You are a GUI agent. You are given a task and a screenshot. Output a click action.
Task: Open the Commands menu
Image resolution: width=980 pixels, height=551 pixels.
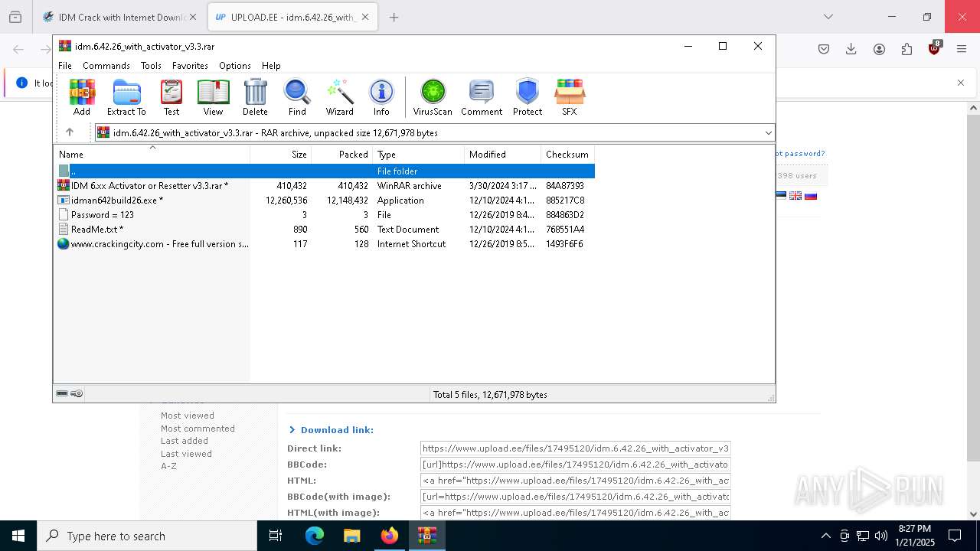tap(106, 66)
